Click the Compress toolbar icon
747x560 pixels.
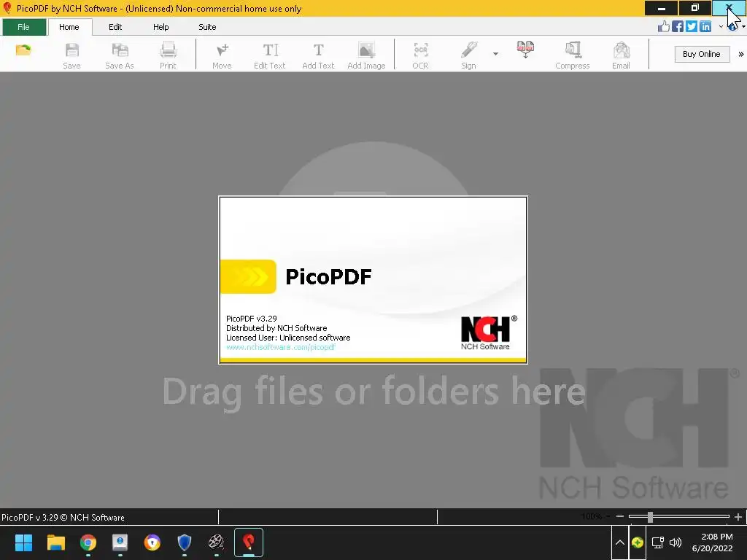[x=573, y=55]
